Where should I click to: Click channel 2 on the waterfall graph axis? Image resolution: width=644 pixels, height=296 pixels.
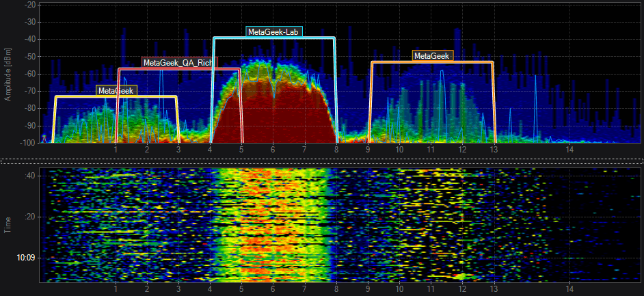click(147, 289)
